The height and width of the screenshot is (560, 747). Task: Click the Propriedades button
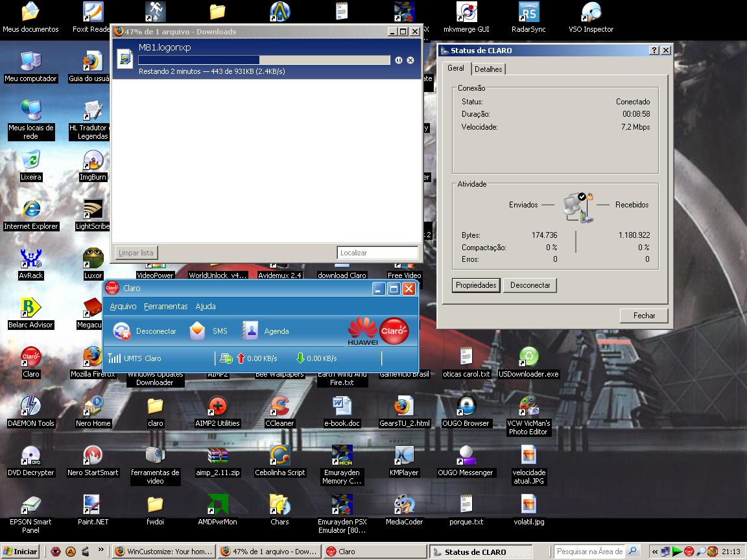476,285
